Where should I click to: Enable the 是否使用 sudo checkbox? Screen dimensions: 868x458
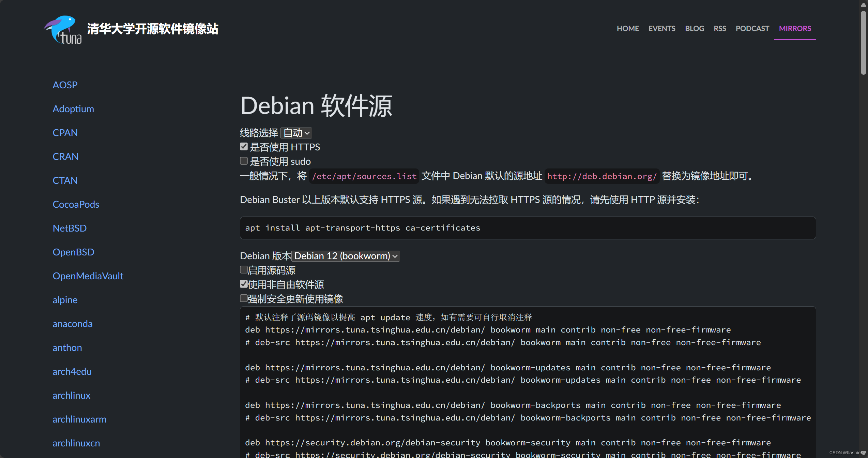(x=244, y=161)
